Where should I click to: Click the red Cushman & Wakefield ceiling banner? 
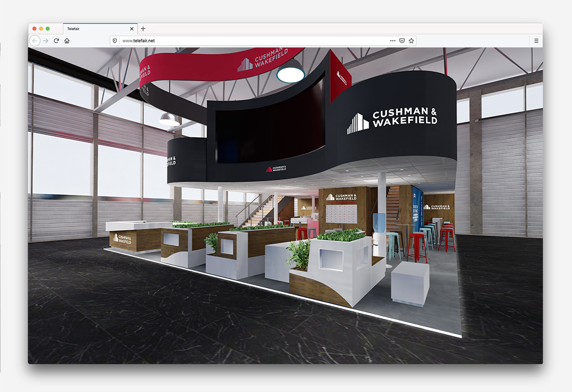(219, 65)
